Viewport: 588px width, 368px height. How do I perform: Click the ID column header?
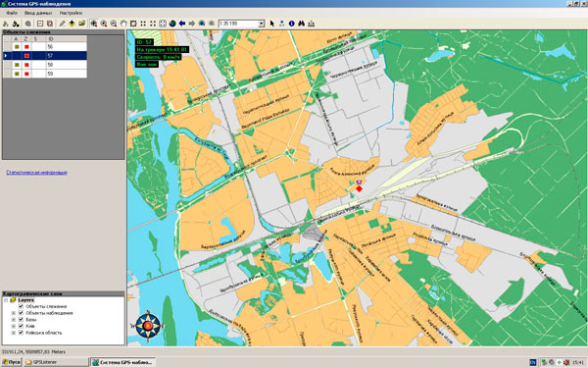pos(66,38)
